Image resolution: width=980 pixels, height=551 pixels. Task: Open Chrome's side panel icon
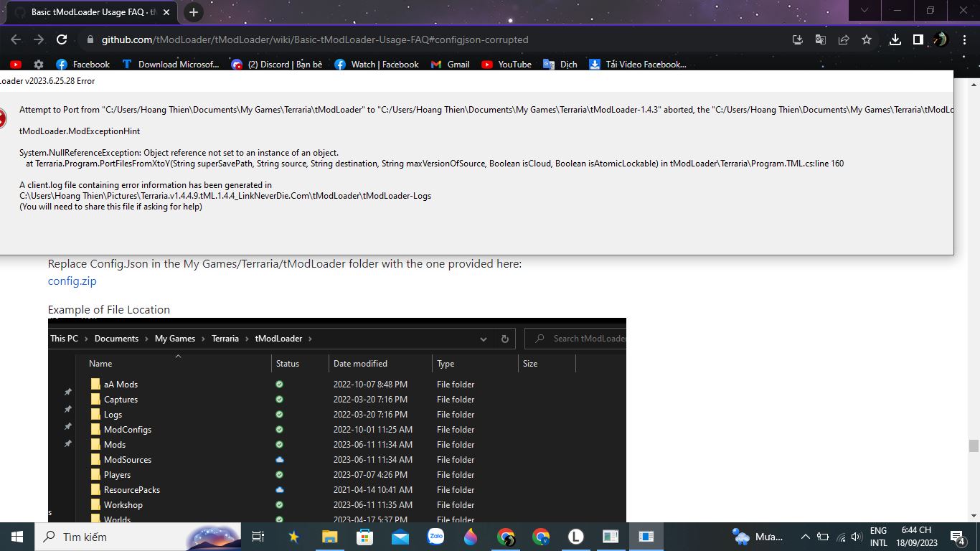[x=919, y=40]
